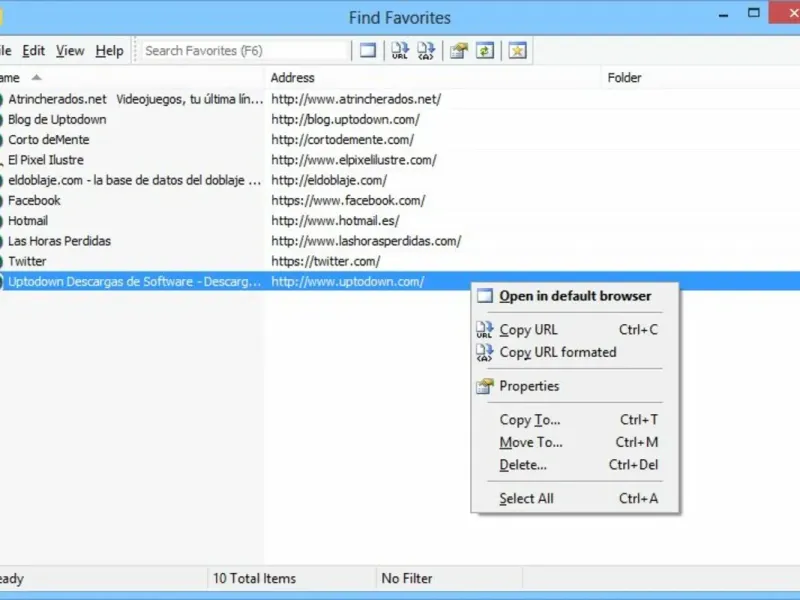
Task: Open Properties from the toolbar icon
Action: pyautogui.click(x=459, y=51)
